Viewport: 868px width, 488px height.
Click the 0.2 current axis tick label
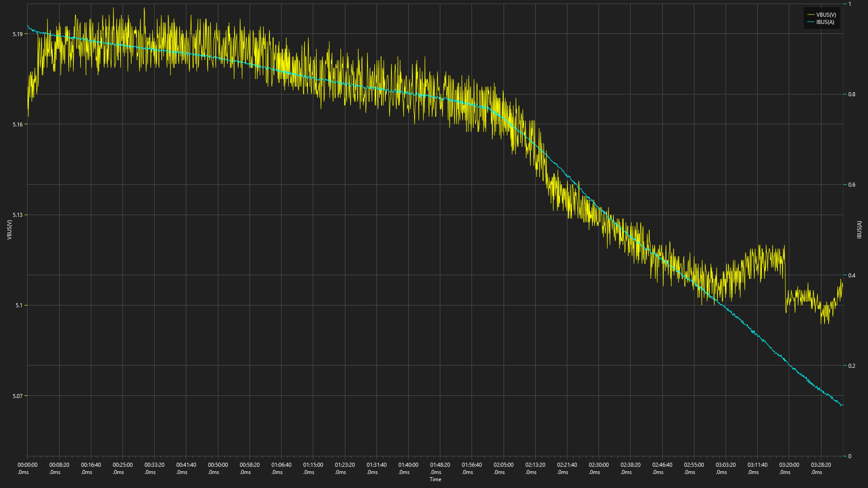852,366
